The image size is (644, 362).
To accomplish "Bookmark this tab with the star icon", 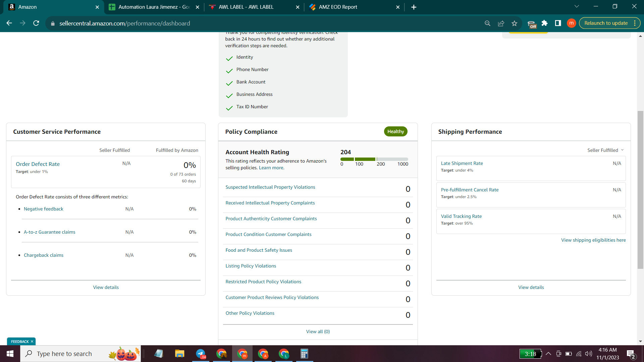I will click(514, 23).
